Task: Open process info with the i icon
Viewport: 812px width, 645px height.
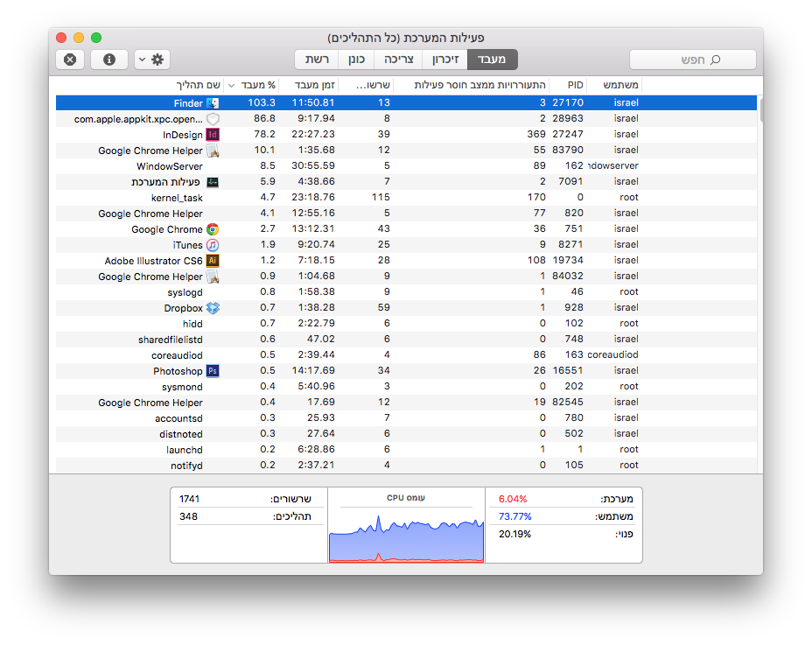Action: pos(109,60)
